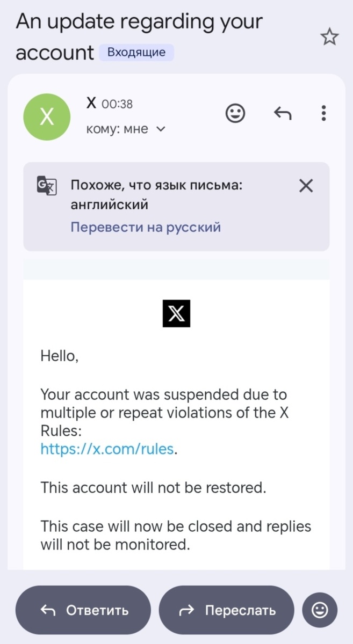The image size is (353, 644).
Task: Reply using the reply arrow icon
Action: [282, 113]
